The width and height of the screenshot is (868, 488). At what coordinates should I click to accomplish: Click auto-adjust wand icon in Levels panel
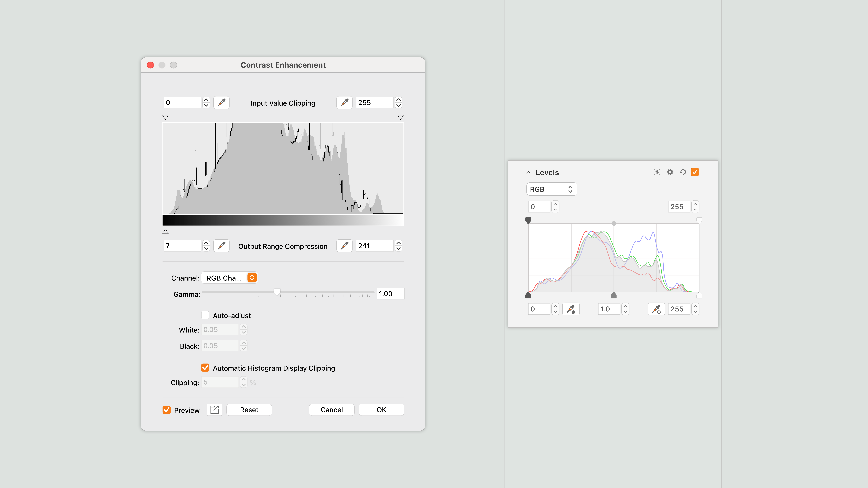tap(657, 172)
